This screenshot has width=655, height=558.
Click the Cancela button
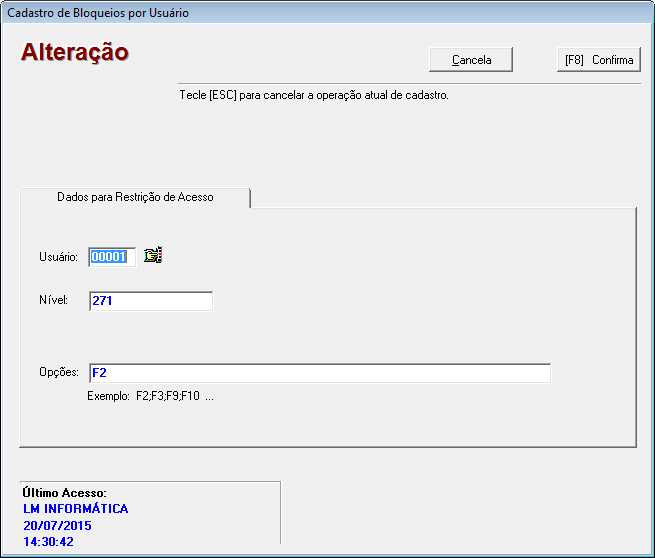pos(471,60)
